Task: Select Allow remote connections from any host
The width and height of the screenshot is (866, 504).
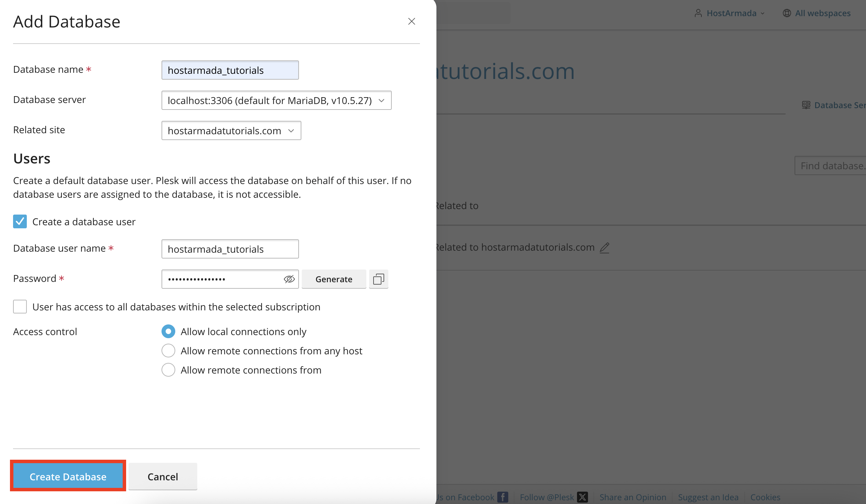Action: 168,351
